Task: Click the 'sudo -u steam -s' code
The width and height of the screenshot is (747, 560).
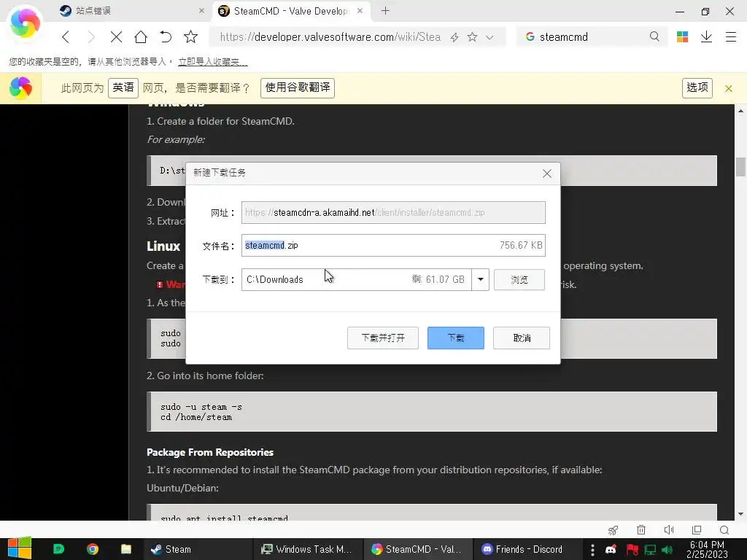Action: pyautogui.click(x=201, y=407)
